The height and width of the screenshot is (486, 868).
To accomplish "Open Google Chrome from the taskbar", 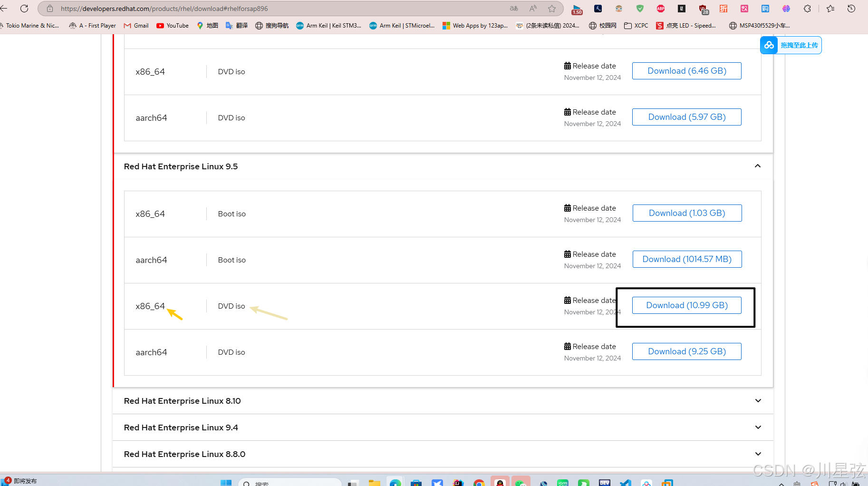I will click(x=479, y=483).
